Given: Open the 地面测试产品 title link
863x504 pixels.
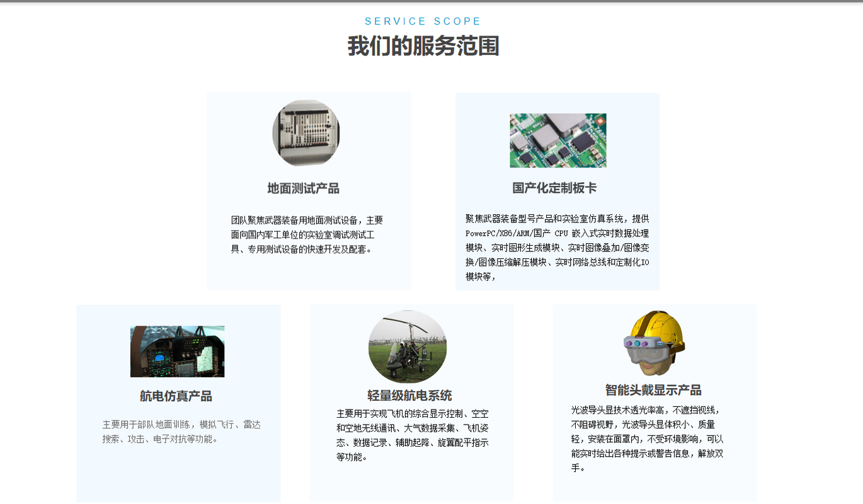Looking at the screenshot, I should [x=303, y=188].
